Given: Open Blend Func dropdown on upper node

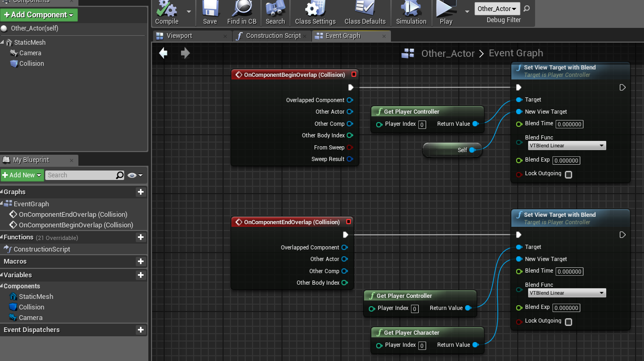Looking at the screenshot, I should pyautogui.click(x=567, y=145).
